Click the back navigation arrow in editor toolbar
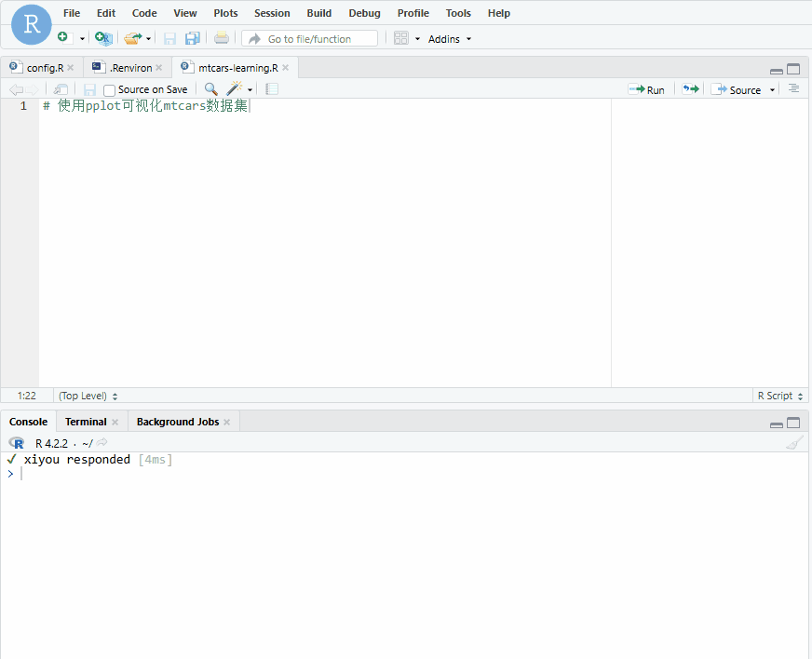This screenshot has width=812, height=659. pos(16,88)
